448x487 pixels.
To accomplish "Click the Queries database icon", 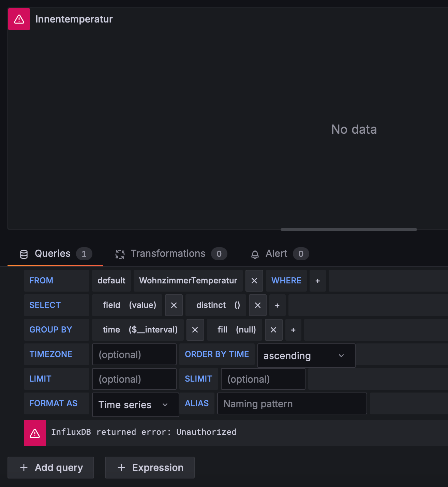I will 24,254.
